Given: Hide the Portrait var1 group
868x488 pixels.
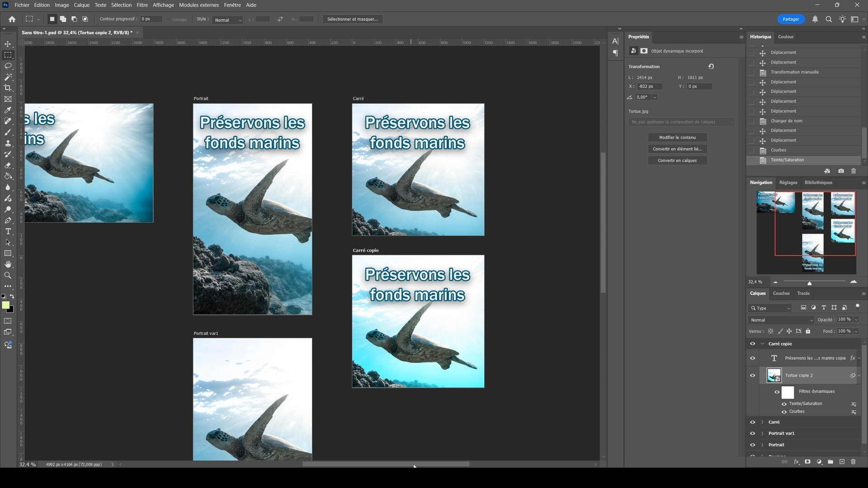Looking at the screenshot, I should point(752,433).
